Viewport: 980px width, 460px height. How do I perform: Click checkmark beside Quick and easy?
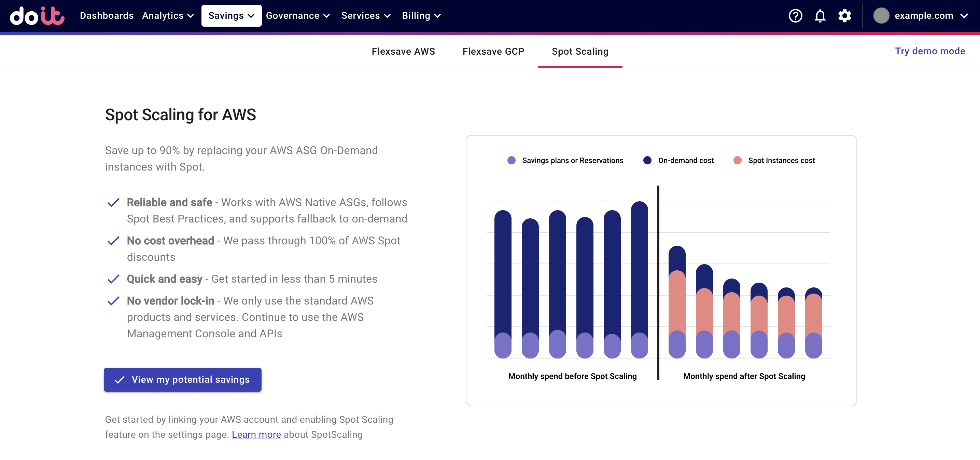pyautogui.click(x=113, y=279)
